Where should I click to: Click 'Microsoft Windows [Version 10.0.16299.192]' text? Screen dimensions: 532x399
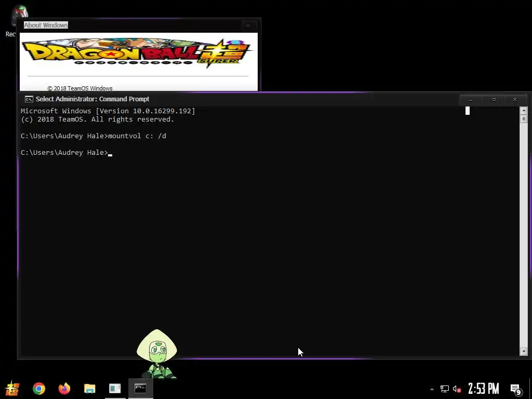point(108,111)
